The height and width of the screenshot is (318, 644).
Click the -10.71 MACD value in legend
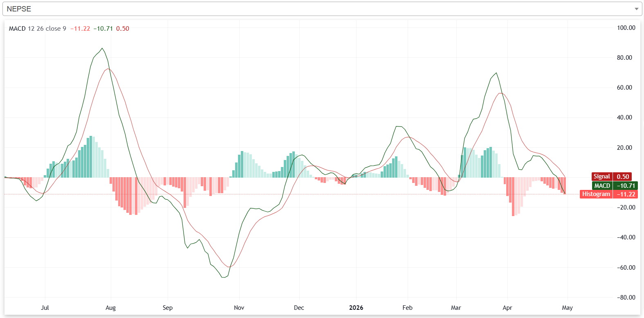tap(103, 29)
